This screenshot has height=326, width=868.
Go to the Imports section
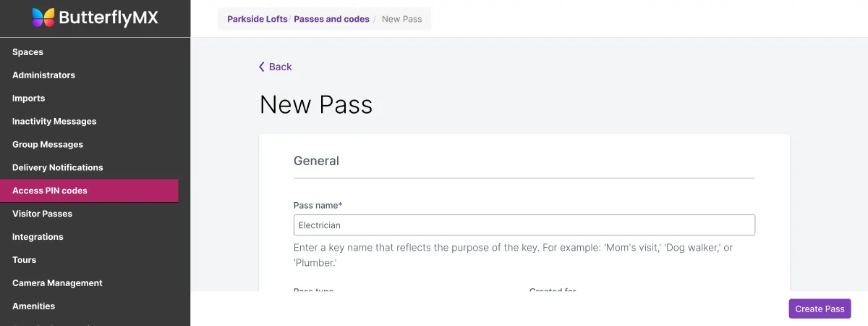pos(28,99)
